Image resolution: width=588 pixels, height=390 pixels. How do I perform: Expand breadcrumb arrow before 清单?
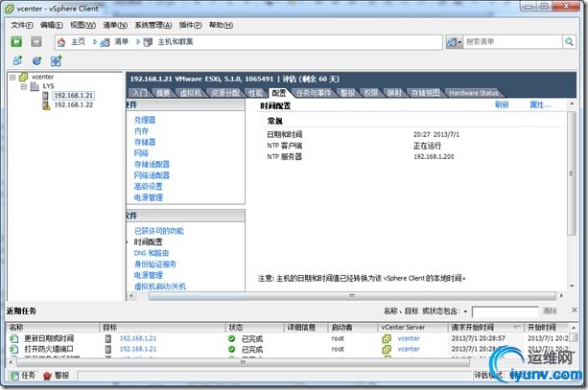tap(95, 42)
